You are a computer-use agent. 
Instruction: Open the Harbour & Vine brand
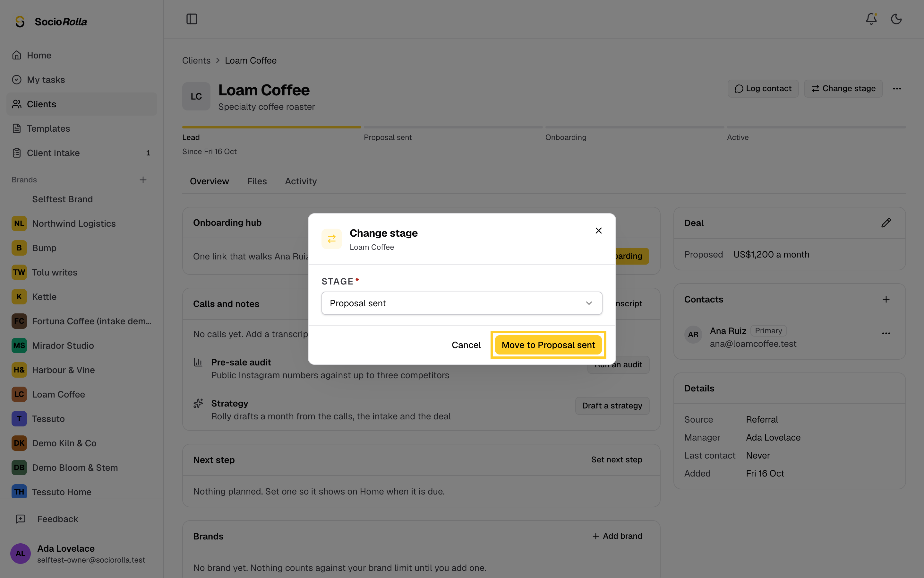tap(82, 370)
